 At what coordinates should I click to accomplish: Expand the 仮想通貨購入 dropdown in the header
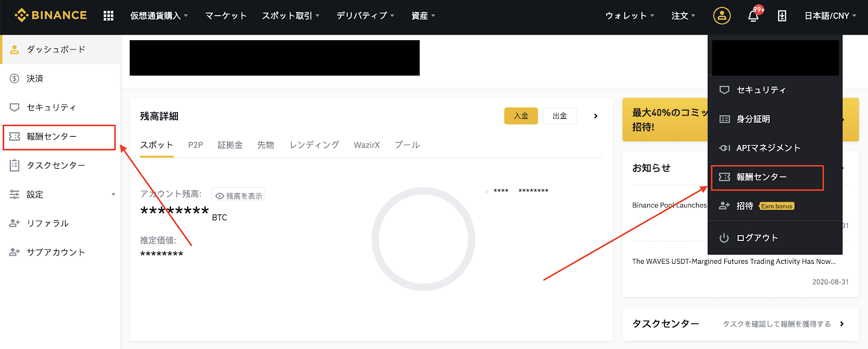pos(159,16)
